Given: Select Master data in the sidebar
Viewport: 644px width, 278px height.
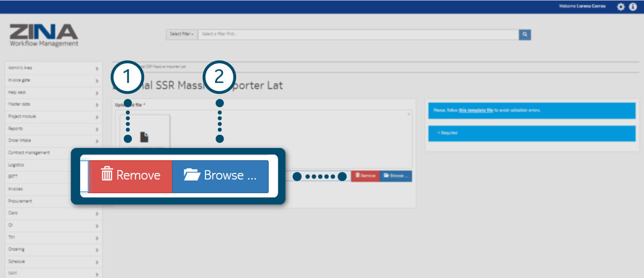Looking at the screenshot, I should (19, 104).
